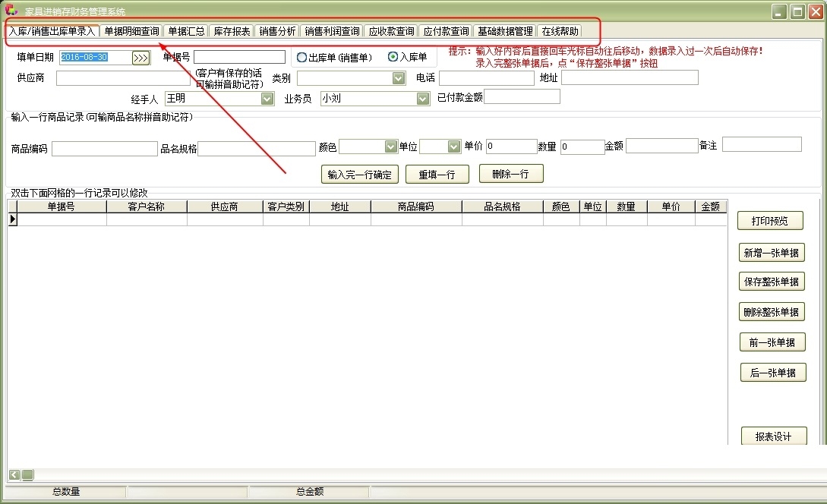Open the 应收款查询 tab
The image size is (827, 504).
(x=391, y=31)
